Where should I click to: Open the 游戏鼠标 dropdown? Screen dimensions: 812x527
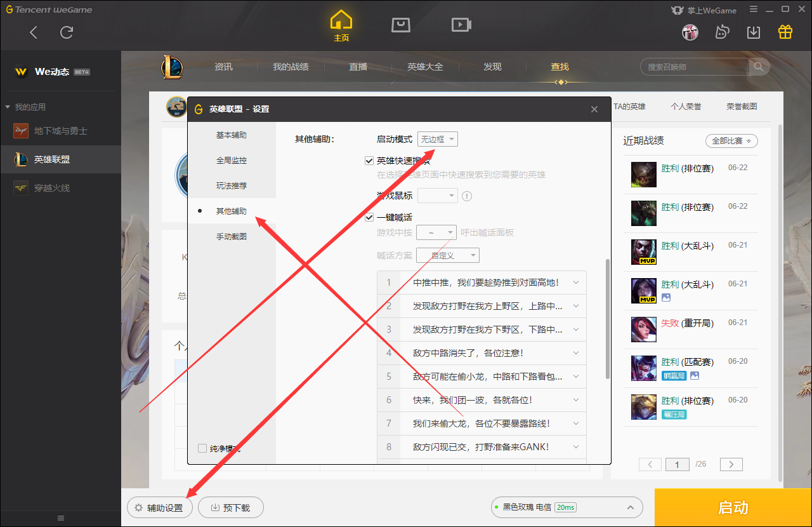(x=438, y=196)
